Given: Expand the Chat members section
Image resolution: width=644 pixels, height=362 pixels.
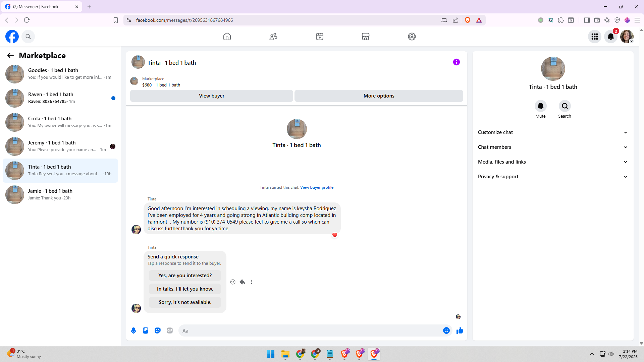Looking at the screenshot, I should pyautogui.click(x=553, y=147).
